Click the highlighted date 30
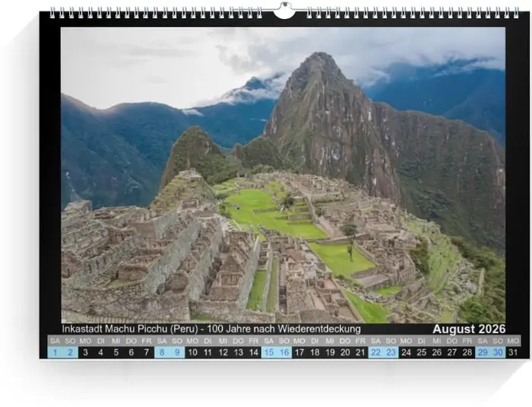Screen dimensions: 532x407 [499, 352]
